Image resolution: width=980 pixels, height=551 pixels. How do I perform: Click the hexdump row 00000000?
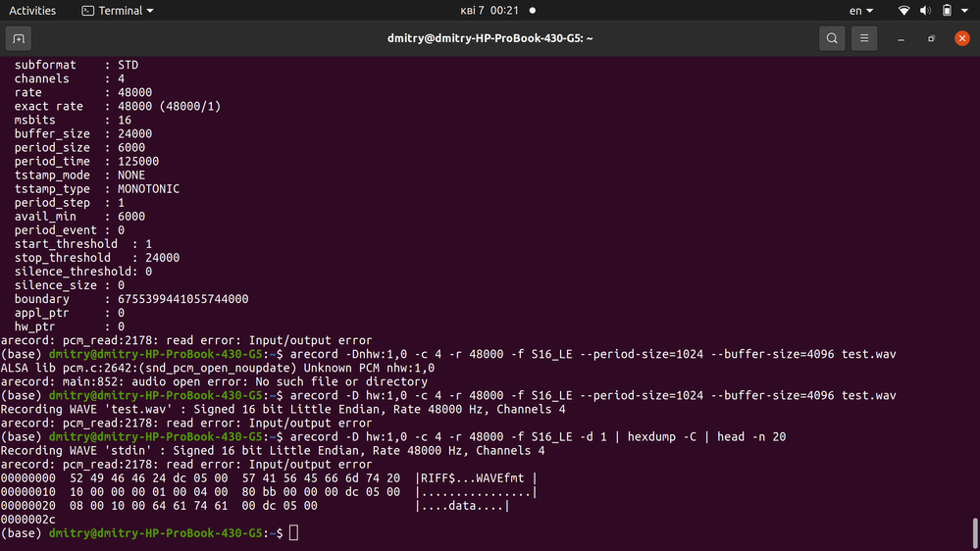269,477
